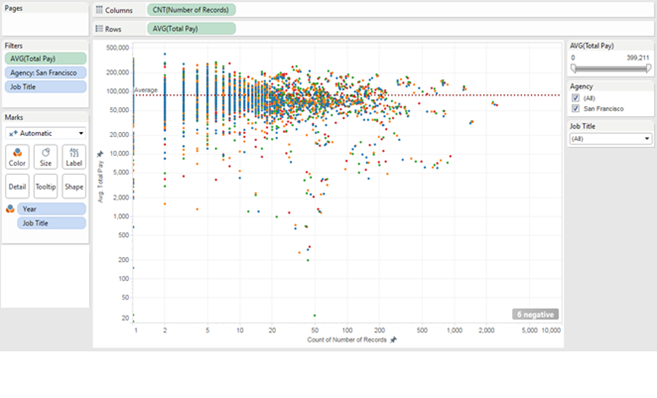The width and height of the screenshot is (657, 398).
Task: Open the Job Title filter dropdown
Action: point(610,139)
